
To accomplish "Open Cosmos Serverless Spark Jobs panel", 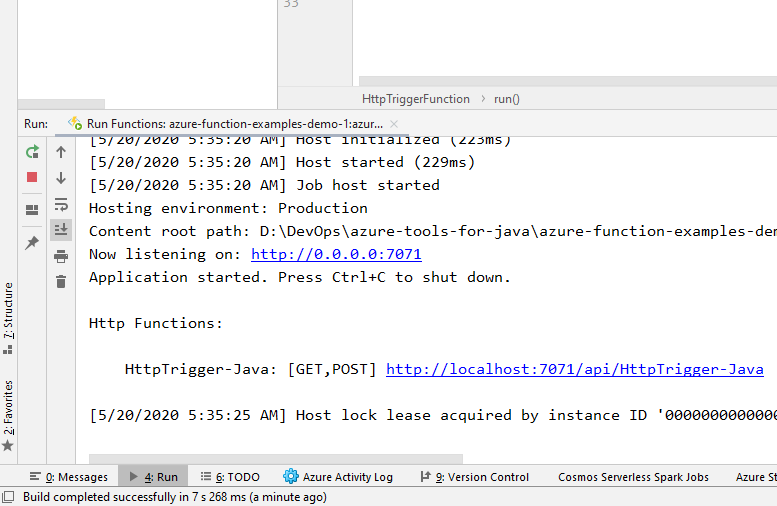I will point(633,477).
